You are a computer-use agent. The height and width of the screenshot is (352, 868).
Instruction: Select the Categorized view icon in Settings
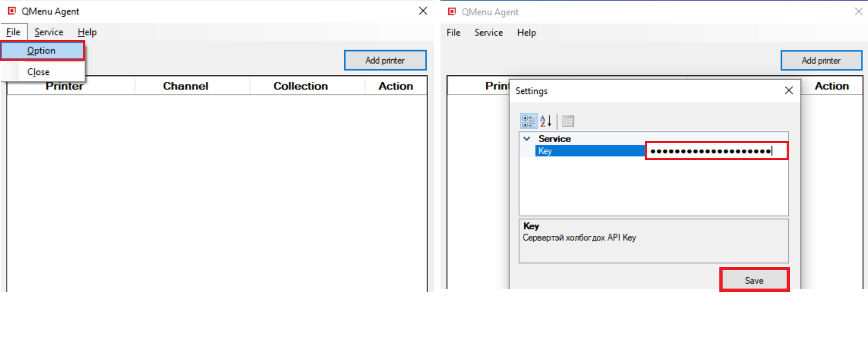click(x=528, y=121)
